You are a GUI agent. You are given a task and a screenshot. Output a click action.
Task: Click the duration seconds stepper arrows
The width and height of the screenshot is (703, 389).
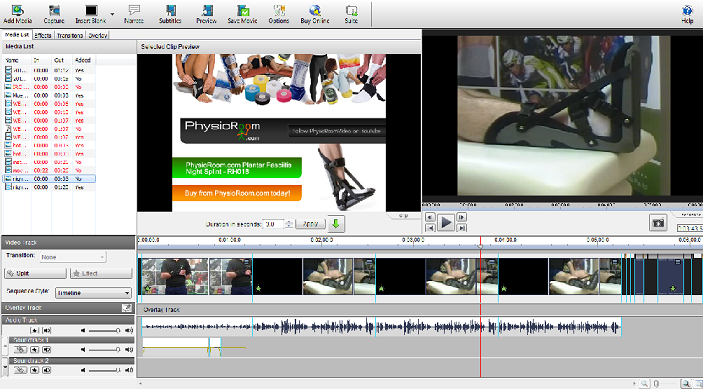click(289, 224)
